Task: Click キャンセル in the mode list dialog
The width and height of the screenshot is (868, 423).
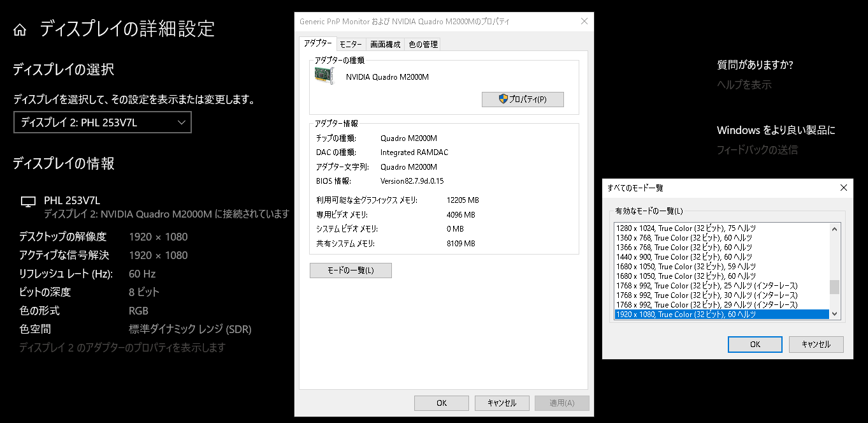Action: click(816, 345)
